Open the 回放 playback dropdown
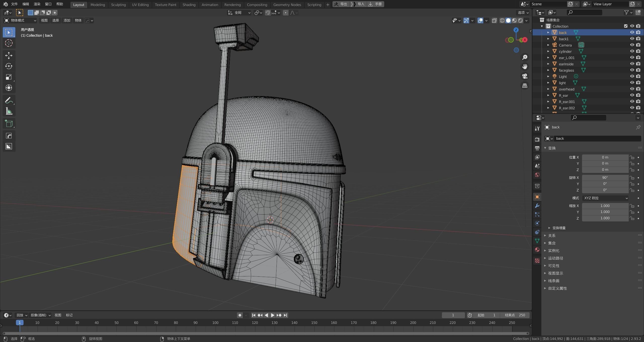The height and width of the screenshot is (342, 644). coord(21,315)
